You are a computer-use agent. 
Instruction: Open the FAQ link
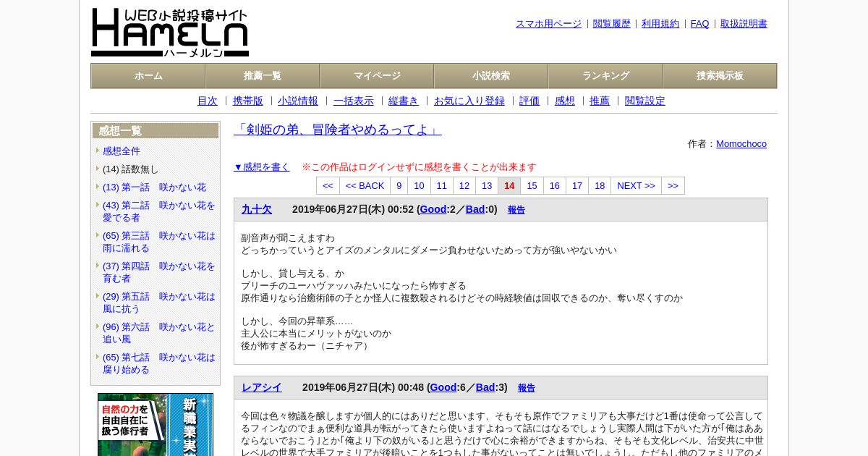pos(700,23)
